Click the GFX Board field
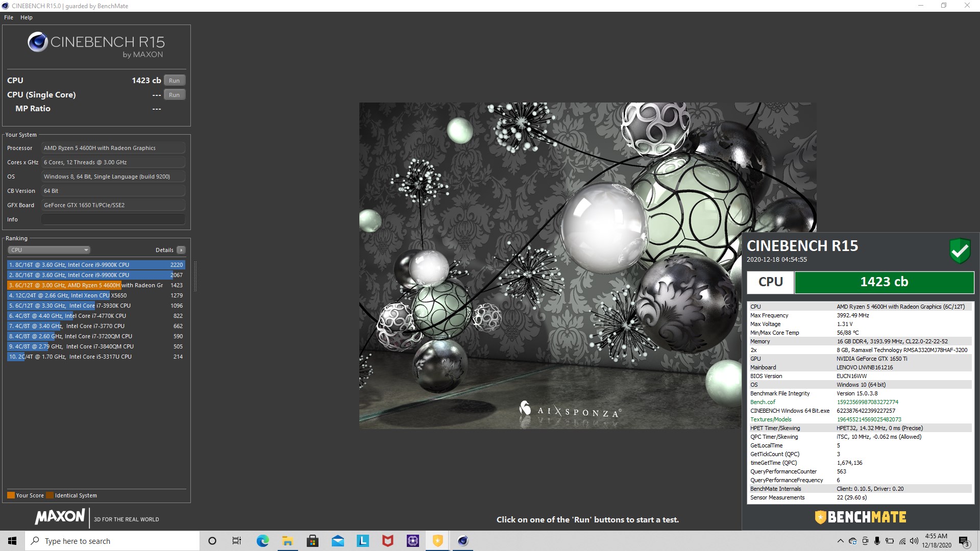The height and width of the screenshot is (551, 980). point(113,205)
